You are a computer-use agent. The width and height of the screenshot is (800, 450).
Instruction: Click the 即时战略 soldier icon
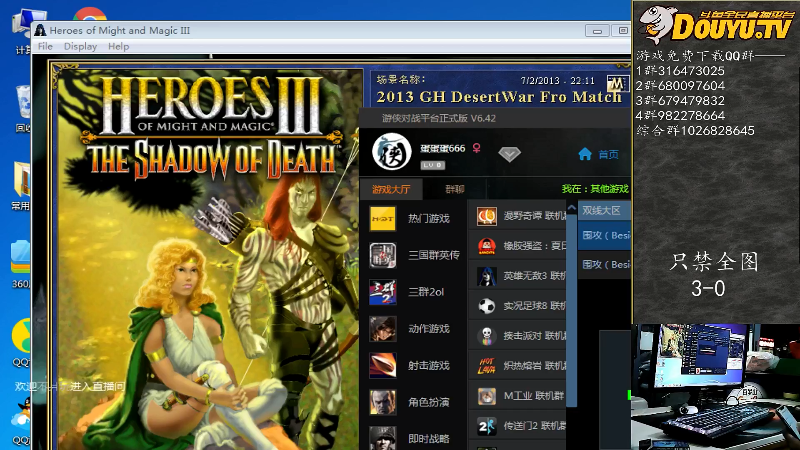pyautogui.click(x=383, y=438)
